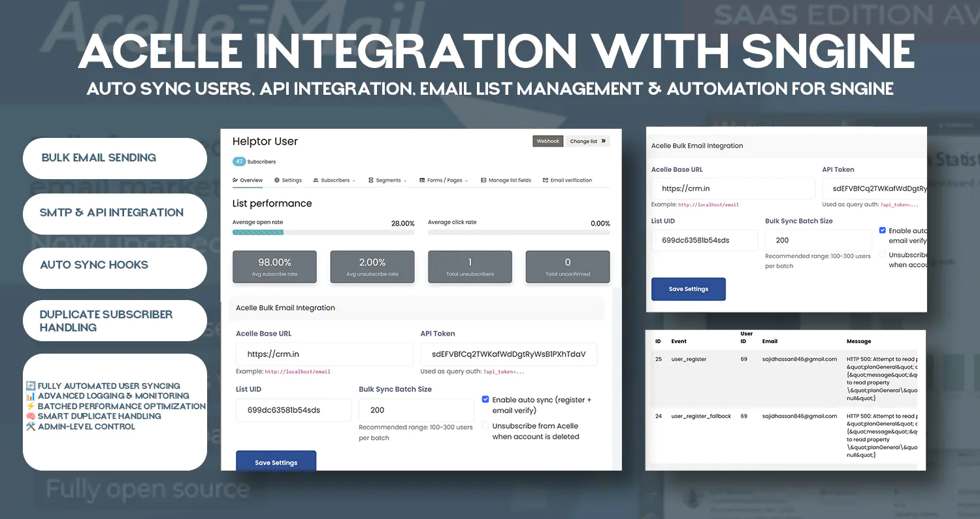Click the Total unconfirmed card
The height and width of the screenshot is (519, 980).
pos(568,267)
